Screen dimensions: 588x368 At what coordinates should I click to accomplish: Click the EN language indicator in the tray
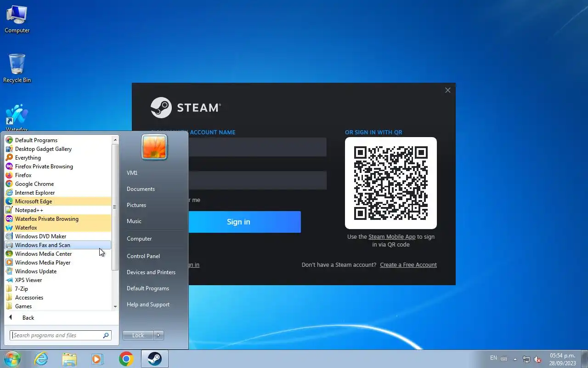click(493, 358)
